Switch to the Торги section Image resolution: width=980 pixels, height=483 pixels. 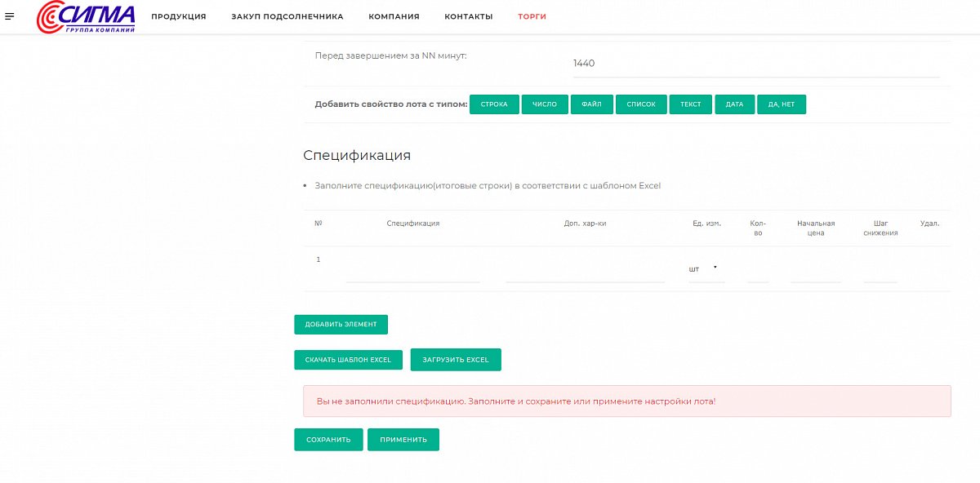coord(532,16)
